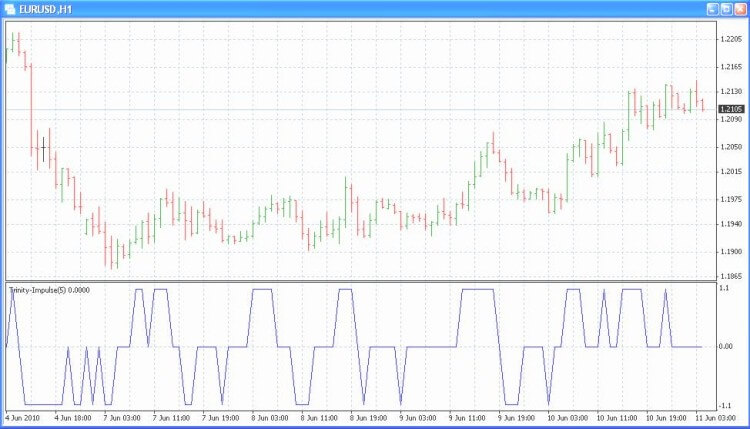Viewport: 750px width, 429px height.
Task: Click the 7 Jun 03:00 time label
Action: pyautogui.click(x=122, y=418)
